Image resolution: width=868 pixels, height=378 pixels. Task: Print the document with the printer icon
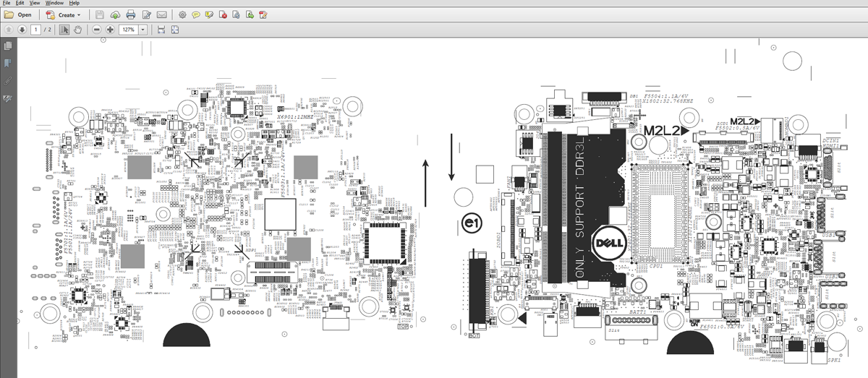(131, 14)
